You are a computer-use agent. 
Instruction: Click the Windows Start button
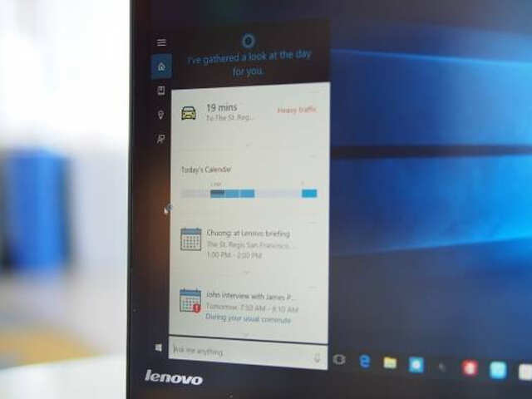click(159, 347)
